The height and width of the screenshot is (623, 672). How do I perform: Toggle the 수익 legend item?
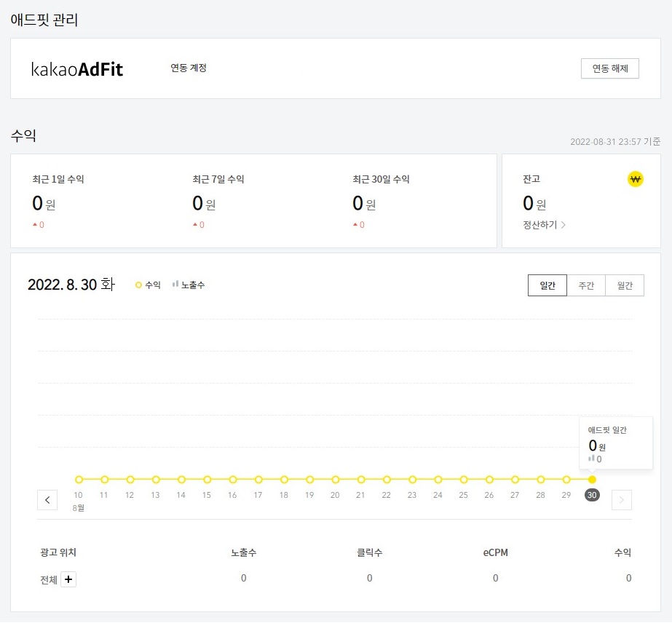[148, 285]
